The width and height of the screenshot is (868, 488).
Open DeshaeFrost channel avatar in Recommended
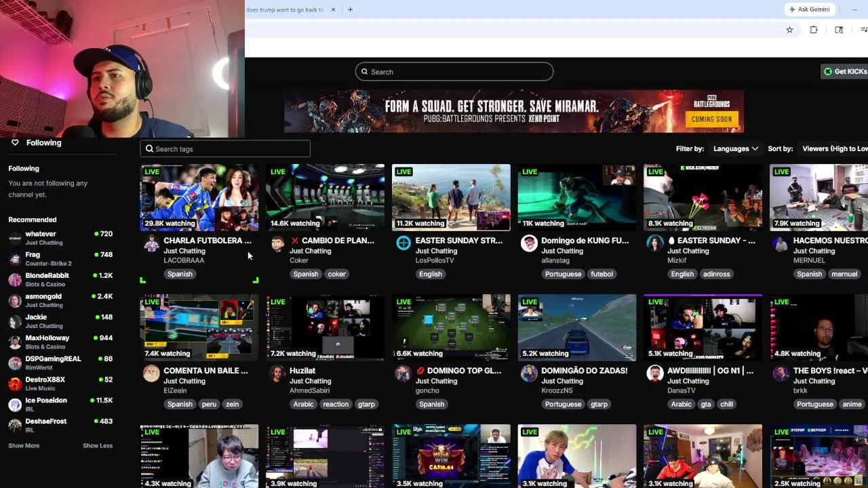[x=15, y=425]
